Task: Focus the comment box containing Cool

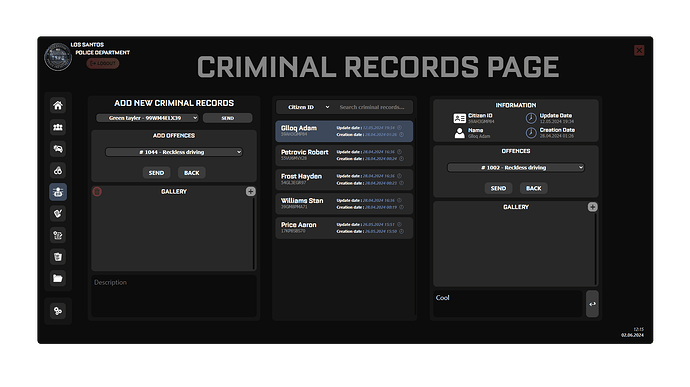Action: pyautogui.click(x=508, y=304)
